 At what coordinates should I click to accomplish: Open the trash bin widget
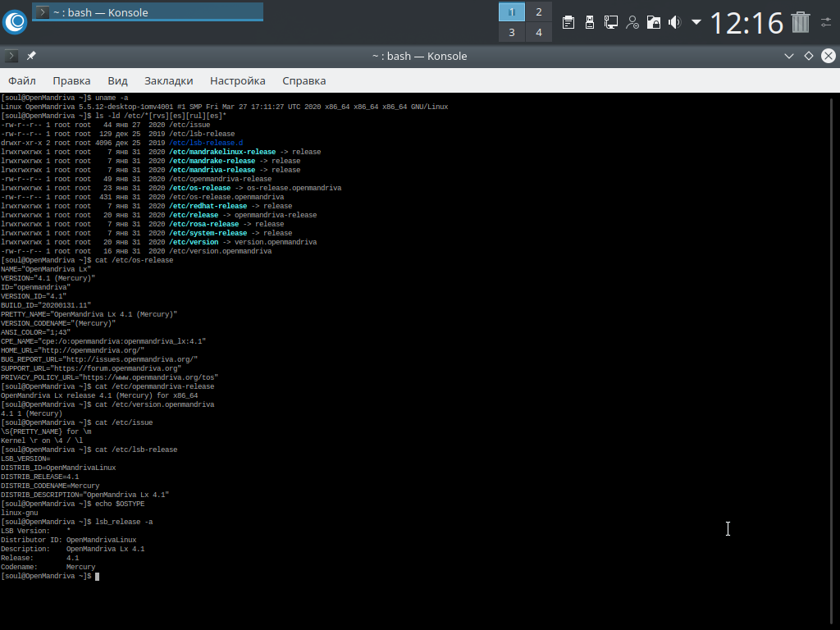tap(801, 22)
